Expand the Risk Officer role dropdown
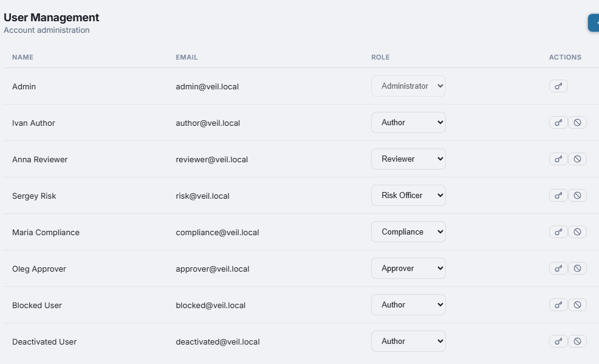 [408, 196]
